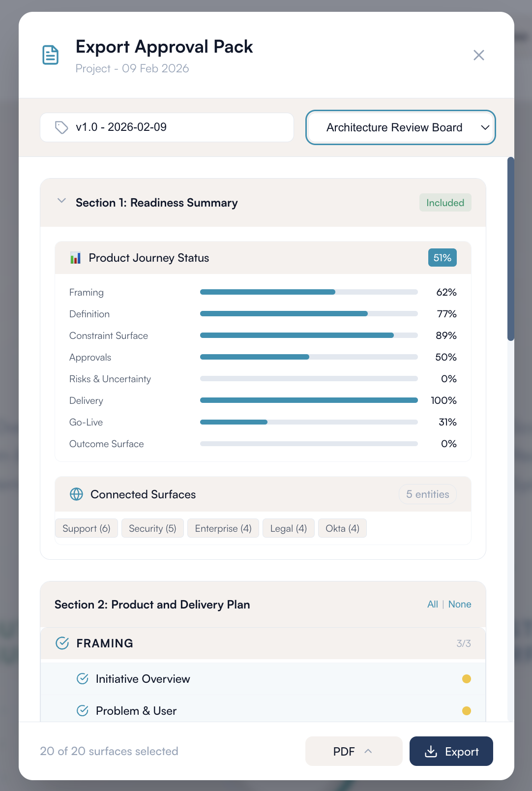Click the None link in Section 2
This screenshot has height=791, width=532.
point(460,604)
